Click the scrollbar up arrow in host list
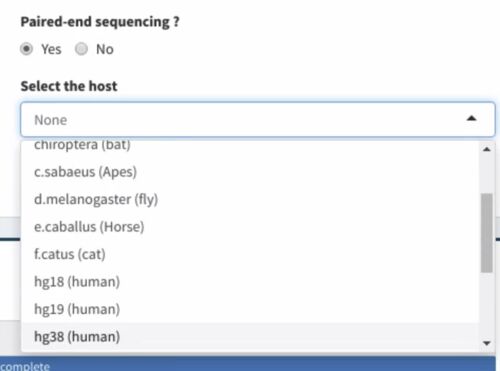The image size is (500, 371). click(x=487, y=149)
